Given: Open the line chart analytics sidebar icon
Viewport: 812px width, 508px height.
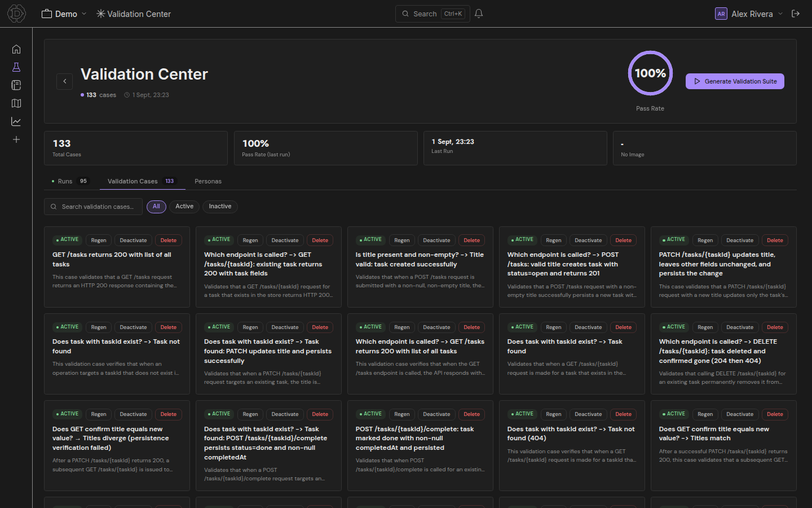Looking at the screenshot, I should [16, 121].
